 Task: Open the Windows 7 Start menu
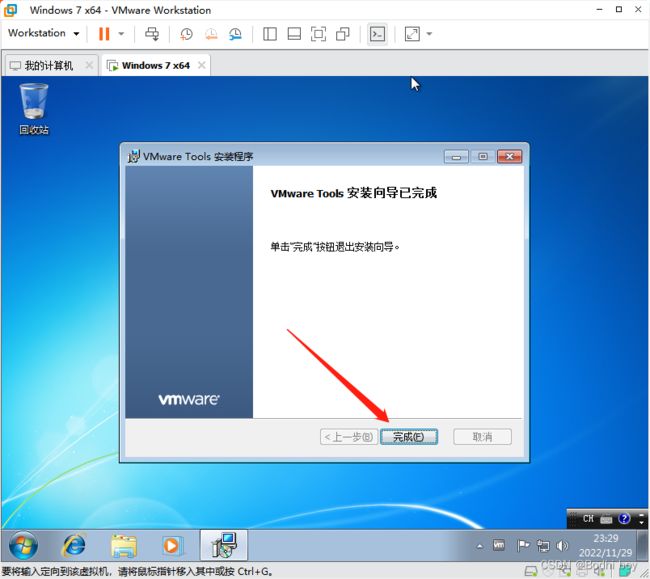[x=23, y=545]
